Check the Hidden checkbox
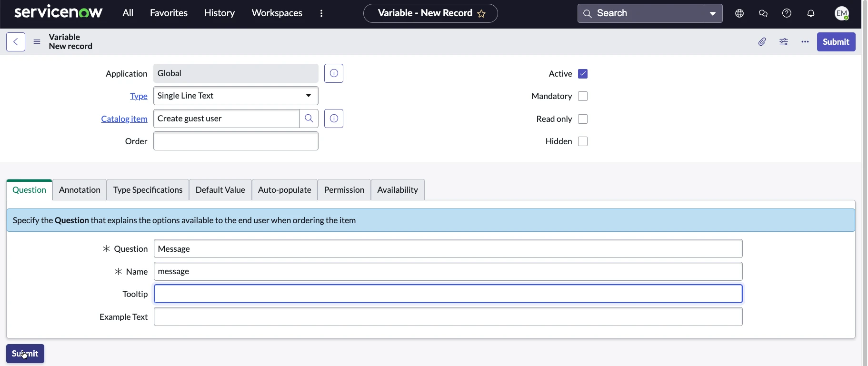This screenshot has height=366, width=868. tap(583, 141)
